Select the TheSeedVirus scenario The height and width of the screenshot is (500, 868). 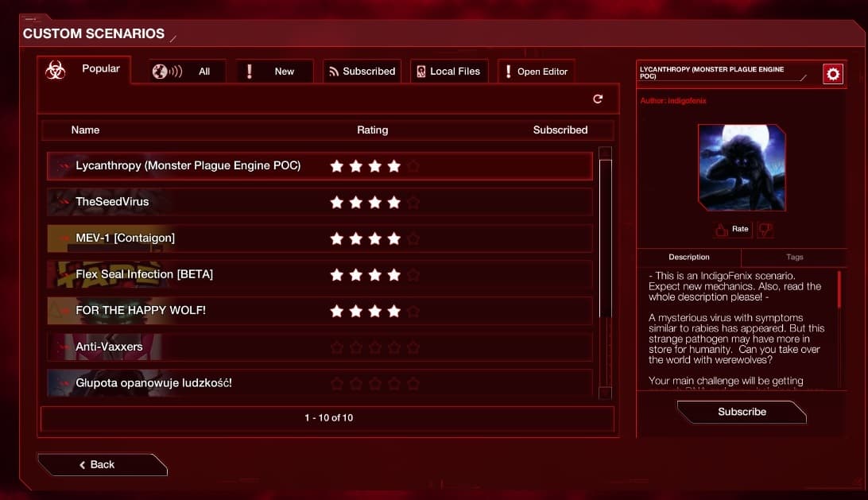pos(320,202)
